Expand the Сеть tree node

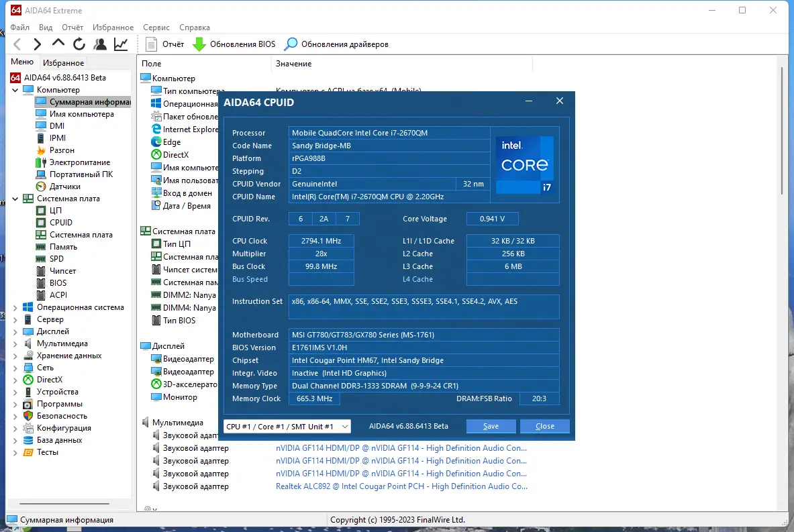coord(15,368)
